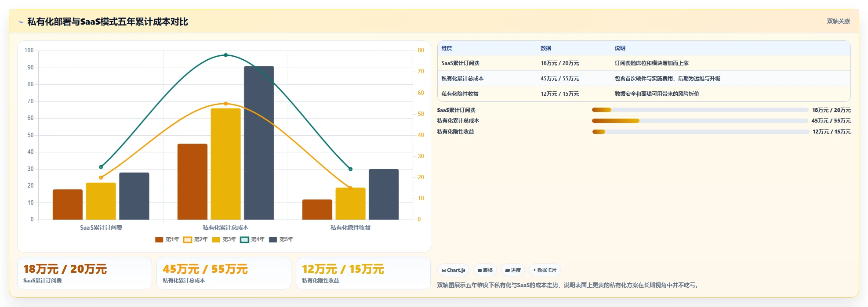This screenshot has height=307, width=868.
Task: Hide the 第3年 dataset via legend
Action: pyautogui.click(x=224, y=240)
